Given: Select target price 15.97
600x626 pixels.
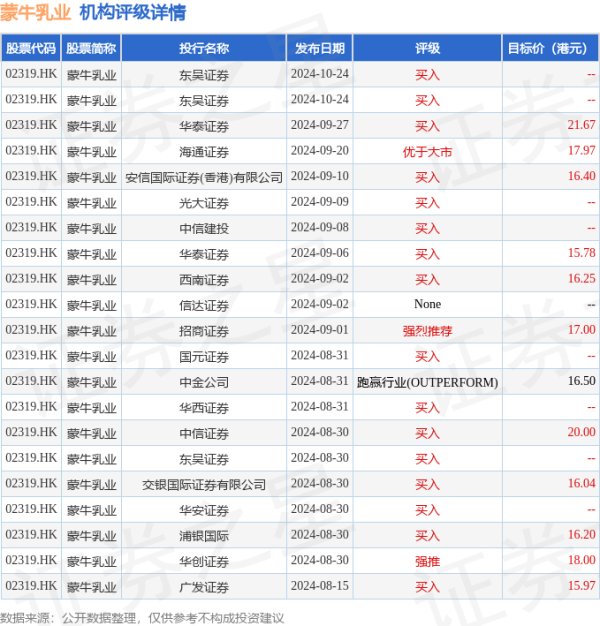Looking at the screenshot, I should [581, 586].
